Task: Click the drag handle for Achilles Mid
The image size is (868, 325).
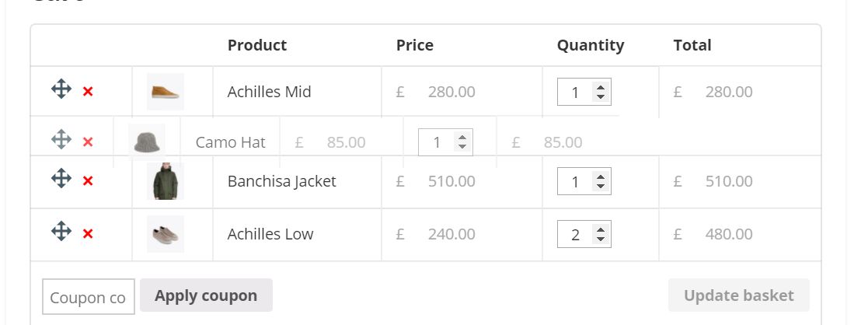Action: point(61,89)
